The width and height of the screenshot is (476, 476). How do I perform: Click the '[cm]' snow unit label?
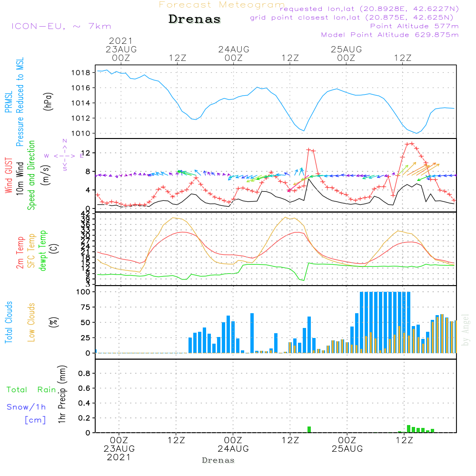pyautogui.click(x=36, y=420)
